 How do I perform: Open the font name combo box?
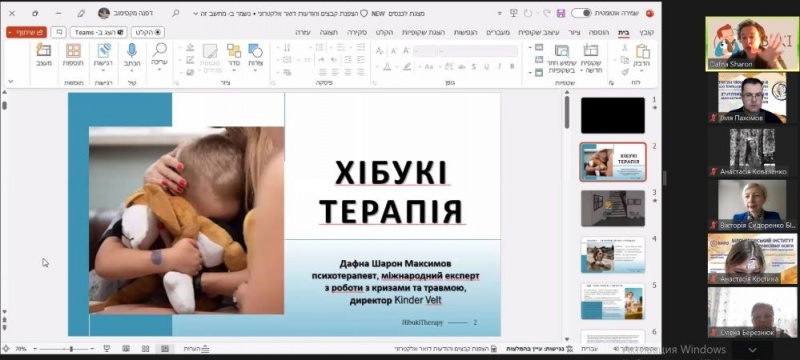[x=479, y=51]
